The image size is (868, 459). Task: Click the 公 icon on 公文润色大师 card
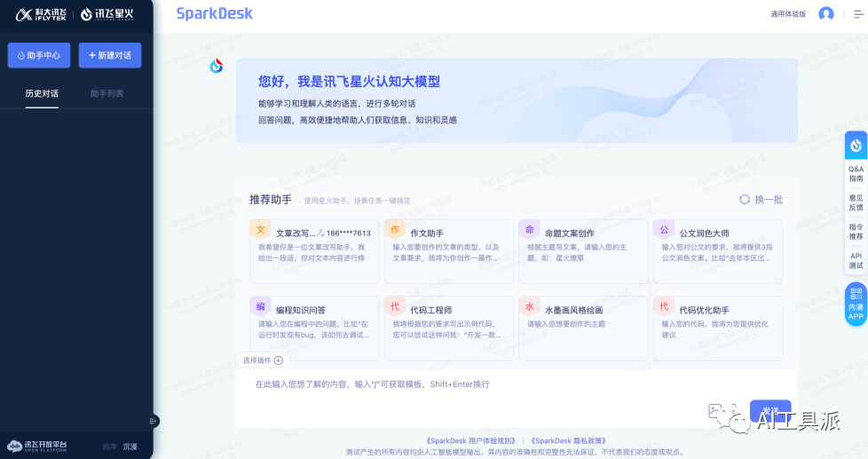[664, 230]
